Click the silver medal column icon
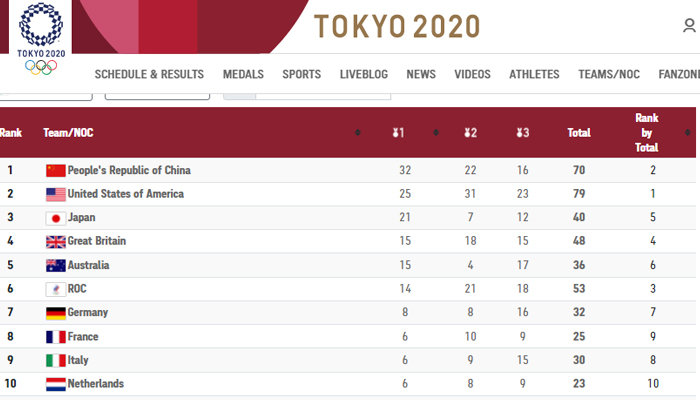700x400 pixels. click(470, 133)
